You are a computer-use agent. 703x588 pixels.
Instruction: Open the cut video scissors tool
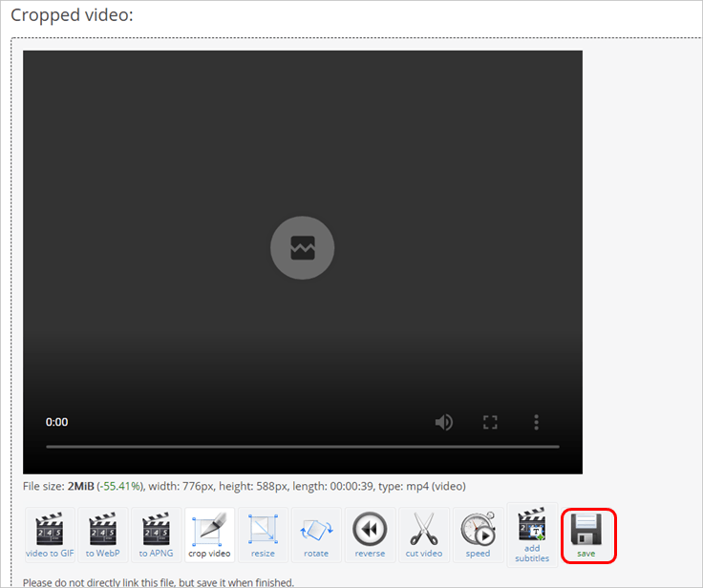point(424,535)
